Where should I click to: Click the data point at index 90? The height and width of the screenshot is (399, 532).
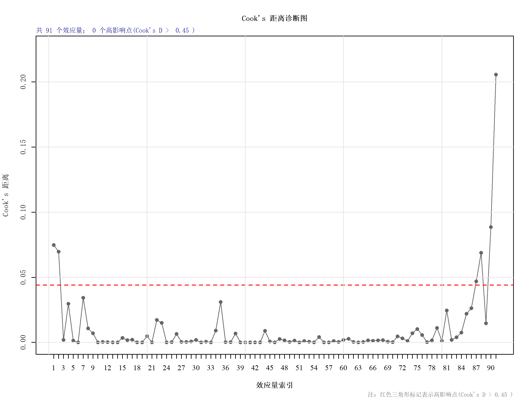(x=491, y=227)
